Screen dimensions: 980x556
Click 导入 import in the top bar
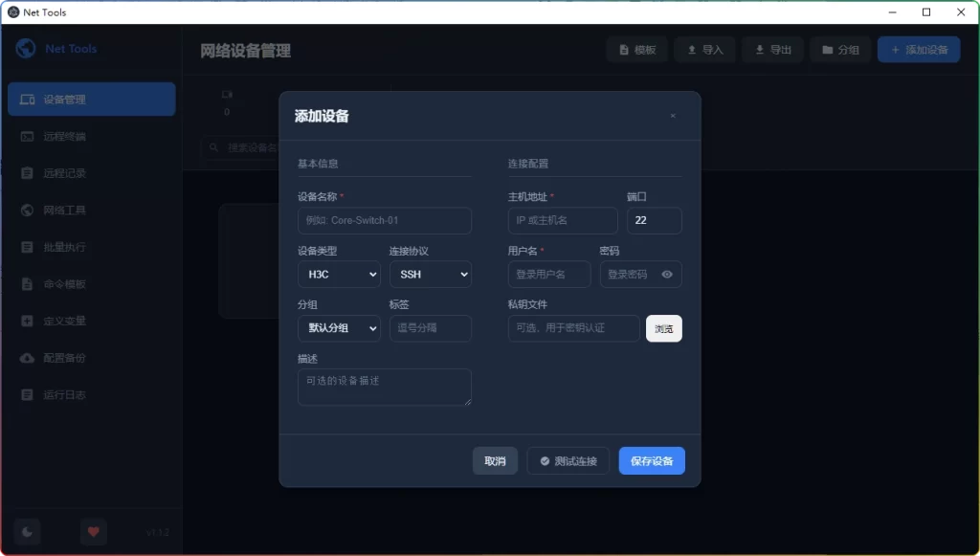(705, 49)
